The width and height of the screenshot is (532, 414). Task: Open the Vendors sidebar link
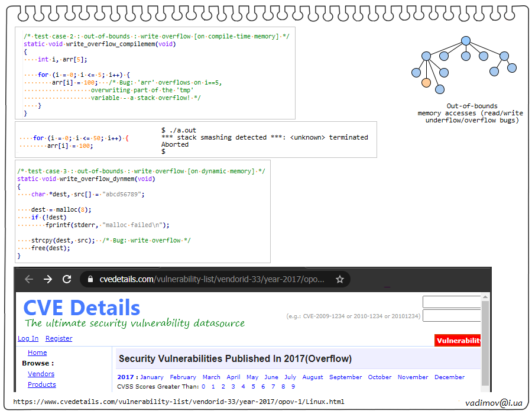(41, 374)
